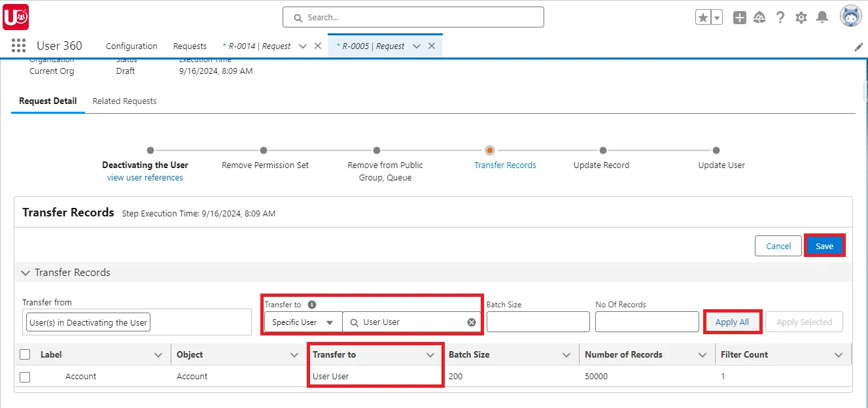Image resolution: width=868 pixels, height=408 pixels.
Task: Switch to the Related Requests tab
Action: click(124, 101)
